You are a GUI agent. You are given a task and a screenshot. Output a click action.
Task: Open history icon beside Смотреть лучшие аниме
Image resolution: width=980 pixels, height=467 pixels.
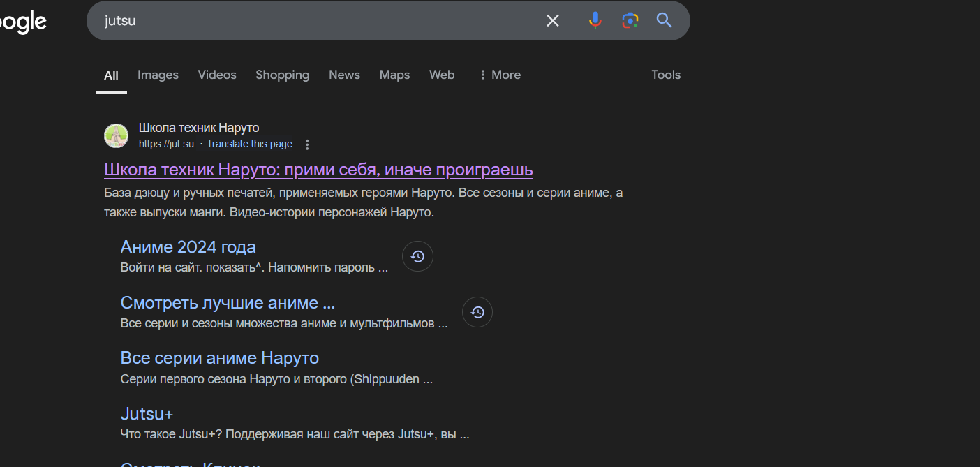click(477, 312)
